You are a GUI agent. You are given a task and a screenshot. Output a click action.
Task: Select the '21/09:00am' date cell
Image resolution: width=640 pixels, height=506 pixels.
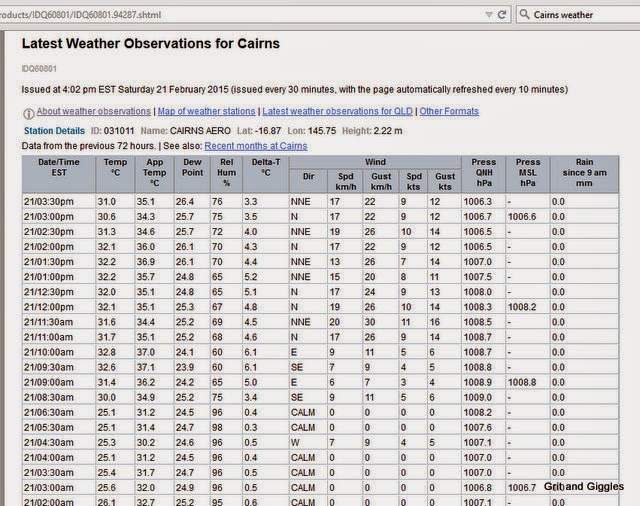(59, 382)
